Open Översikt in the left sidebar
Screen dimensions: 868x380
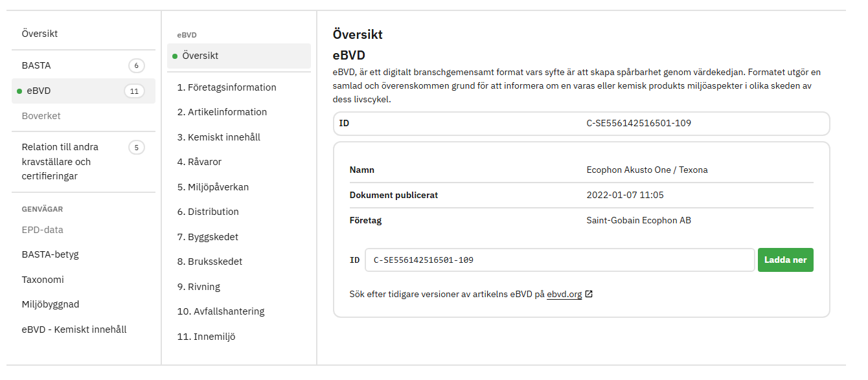pos(40,34)
